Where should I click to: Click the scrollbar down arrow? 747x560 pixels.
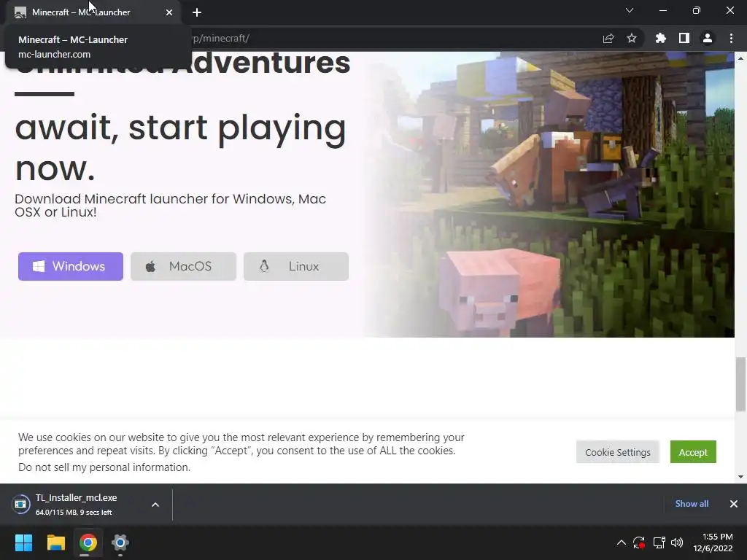[x=741, y=477]
